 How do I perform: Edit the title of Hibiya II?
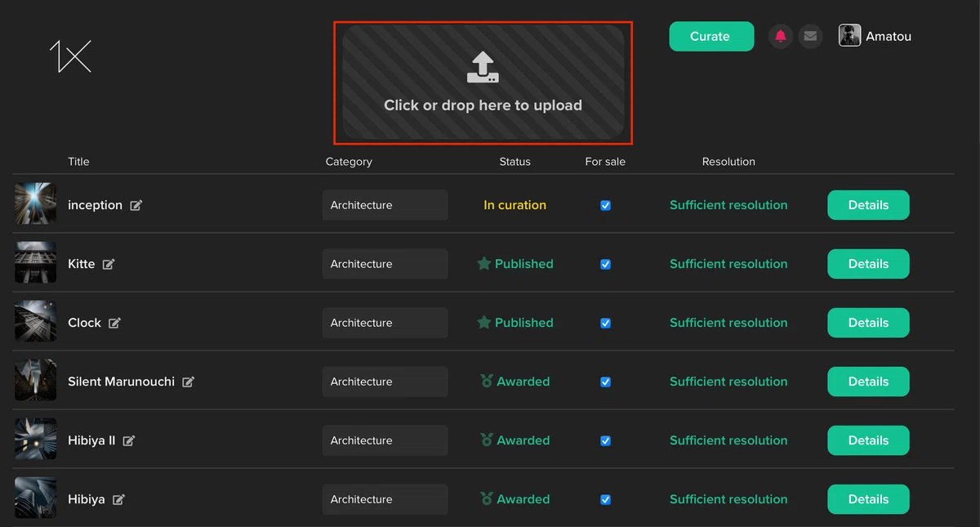128,440
